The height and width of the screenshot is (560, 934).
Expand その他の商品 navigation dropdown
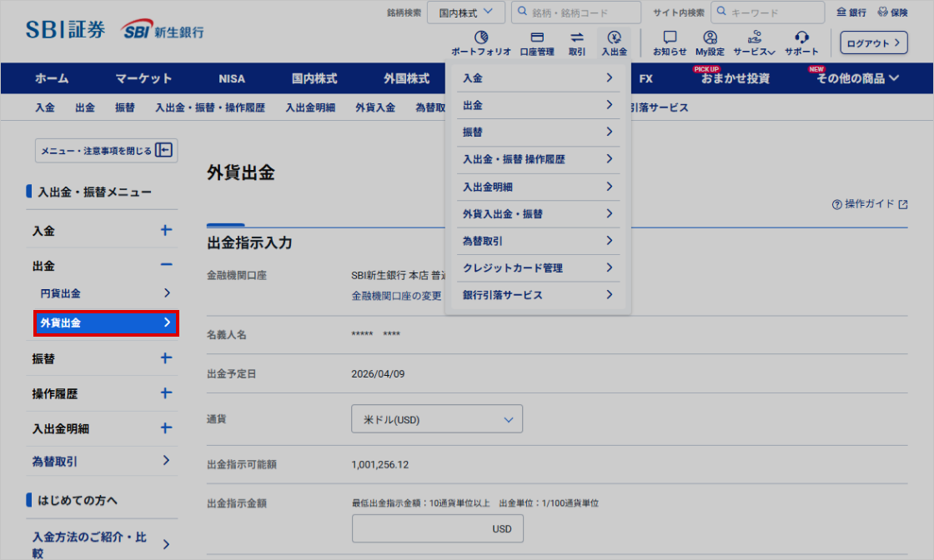tap(858, 78)
